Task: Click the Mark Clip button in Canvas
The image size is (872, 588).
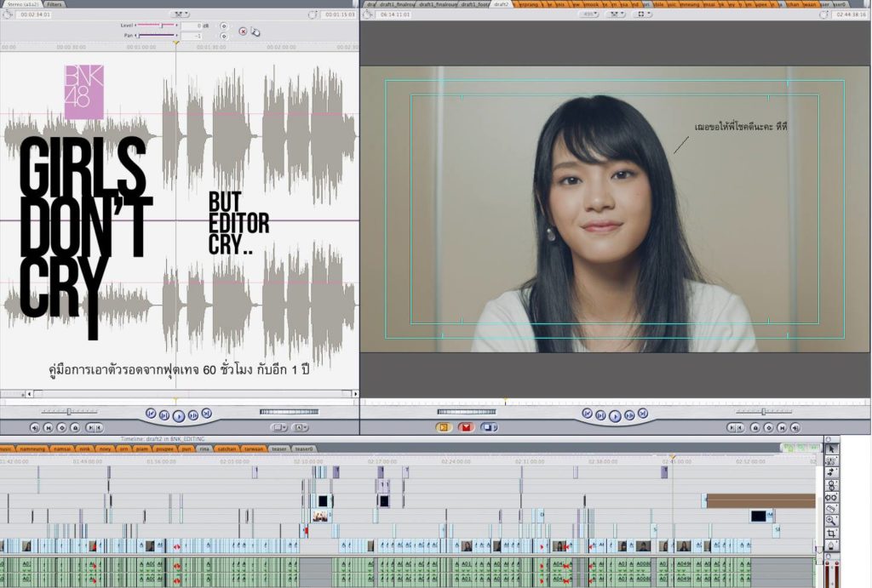Action: [x=782, y=428]
